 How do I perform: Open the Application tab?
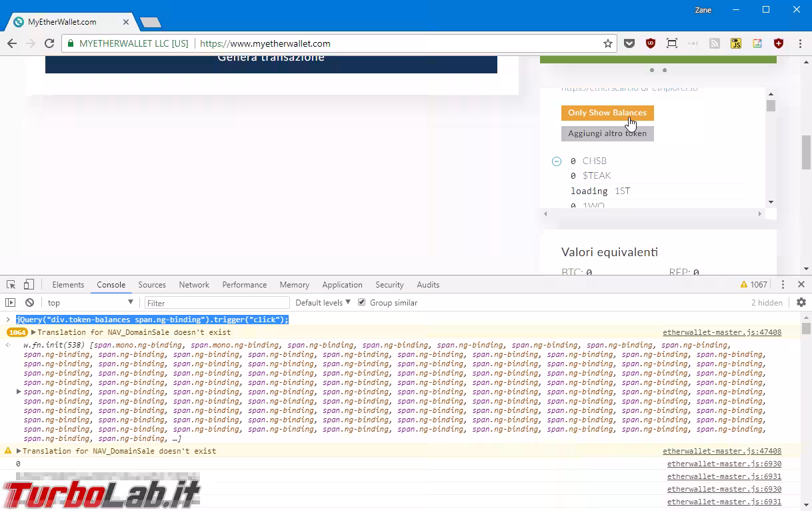[x=342, y=285]
